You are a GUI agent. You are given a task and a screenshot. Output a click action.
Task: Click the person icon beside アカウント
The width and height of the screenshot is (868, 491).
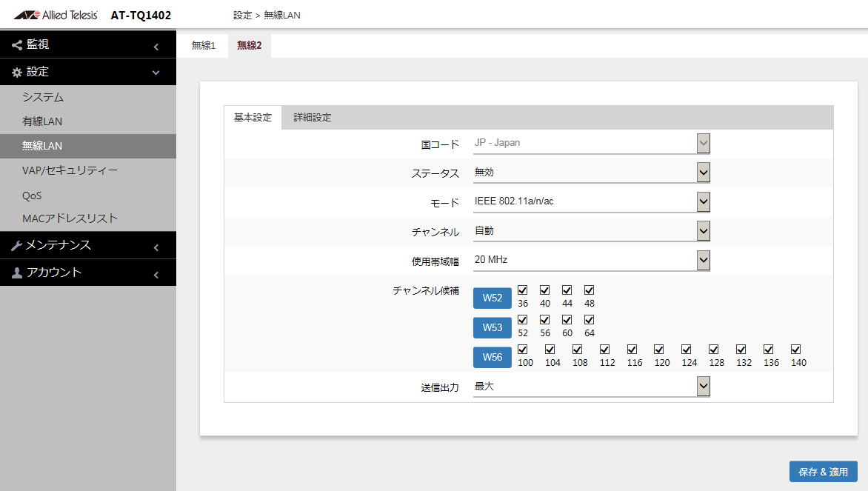point(17,273)
